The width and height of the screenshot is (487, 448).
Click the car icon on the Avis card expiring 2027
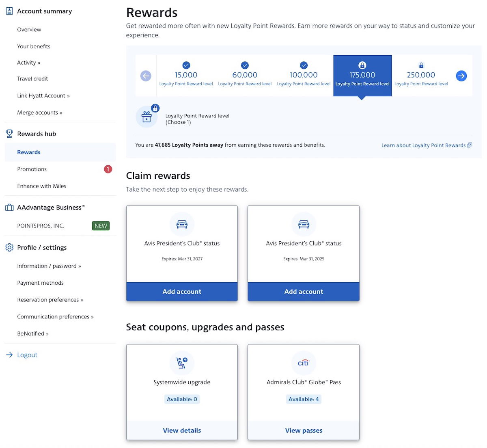[x=182, y=224]
